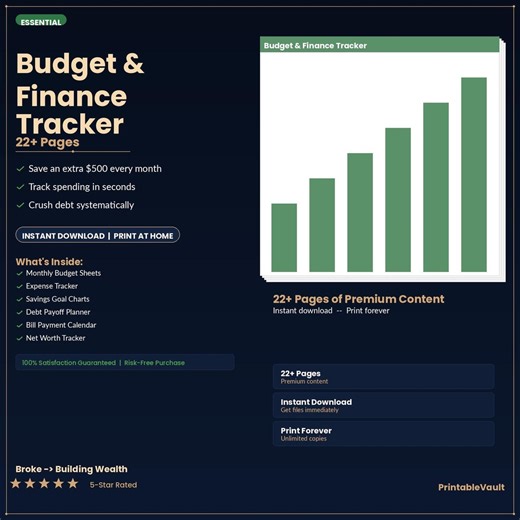Select 'Debt Payoff Planner' list item
520x520 pixels.
[x=58, y=312]
